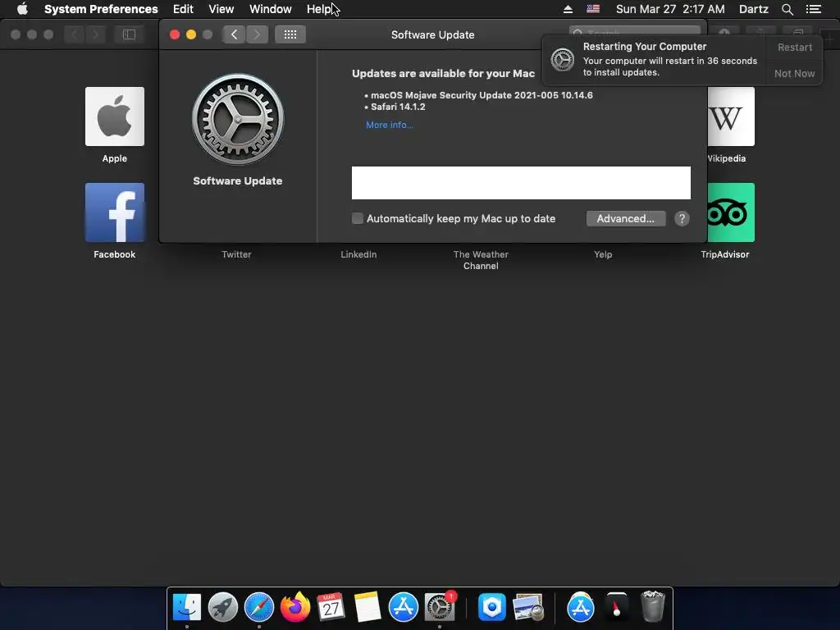Open Notification Center list icon

coord(813,9)
